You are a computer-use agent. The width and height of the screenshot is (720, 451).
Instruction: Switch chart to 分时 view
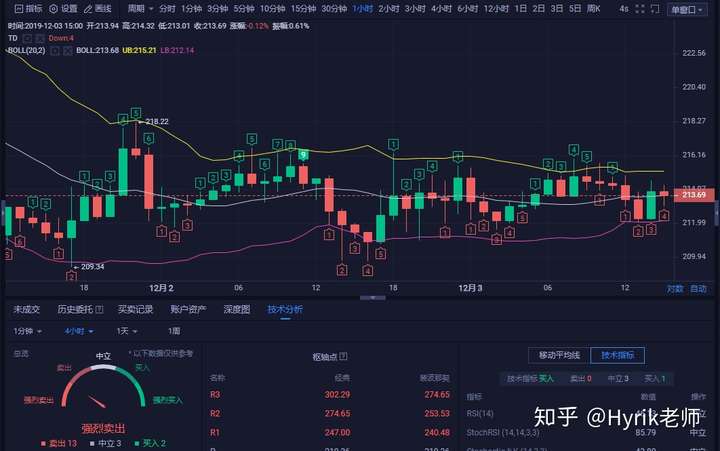(167, 8)
